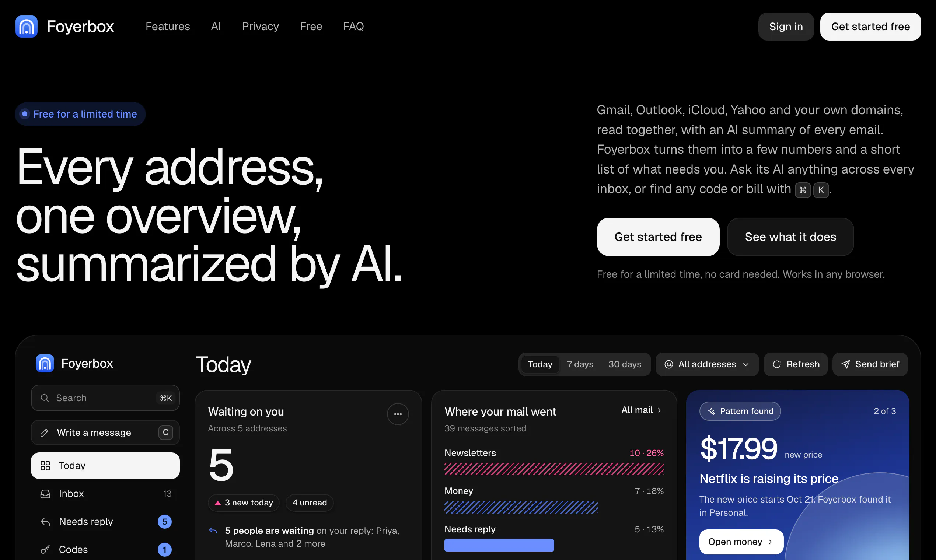Click the pink triangle in 3 new today chip

click(218, 503)
